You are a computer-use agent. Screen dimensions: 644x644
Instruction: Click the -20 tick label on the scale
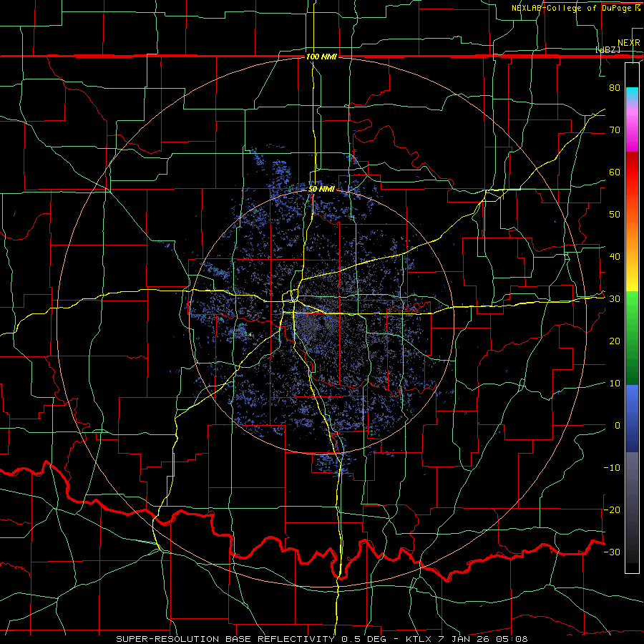pos(612,510)
